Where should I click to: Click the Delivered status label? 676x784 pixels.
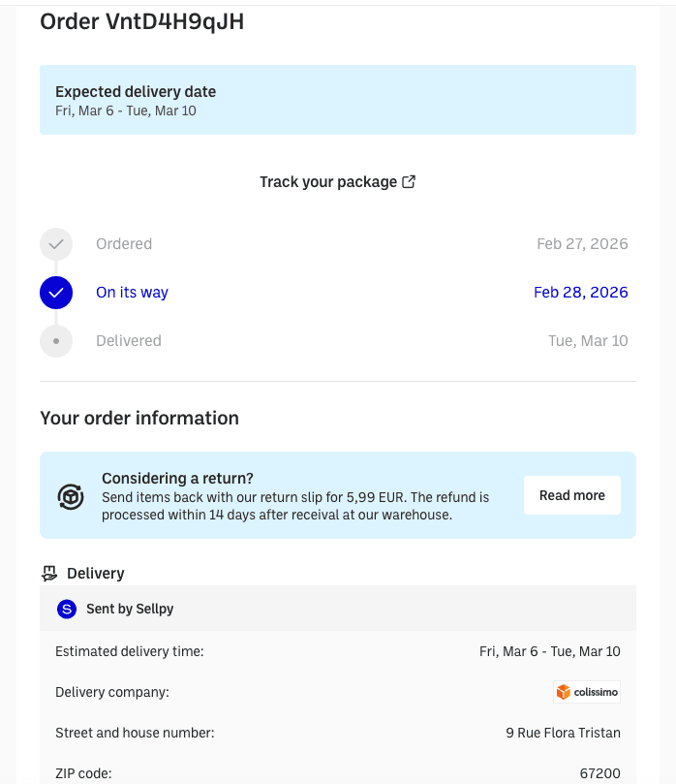click(129, 341)
